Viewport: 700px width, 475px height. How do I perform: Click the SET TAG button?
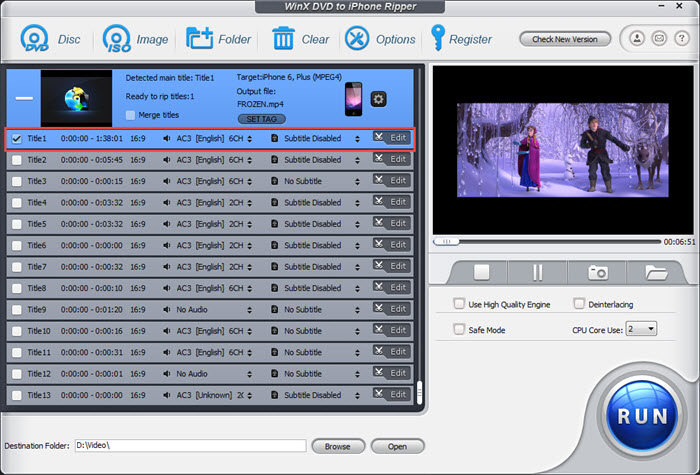[x=262, y=119]
